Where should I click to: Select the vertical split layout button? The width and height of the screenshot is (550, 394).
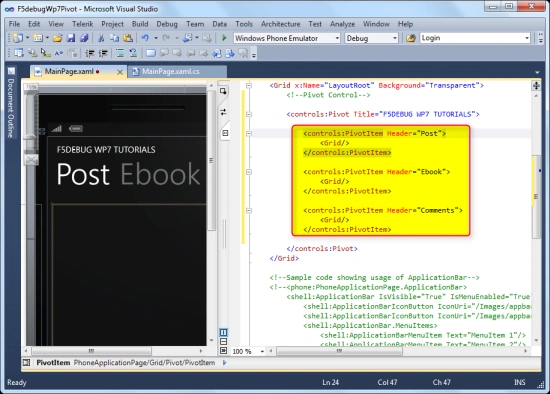pos(223,332)
